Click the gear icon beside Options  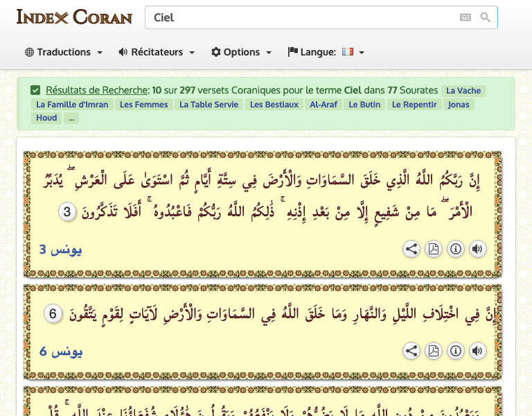point(216,52)
